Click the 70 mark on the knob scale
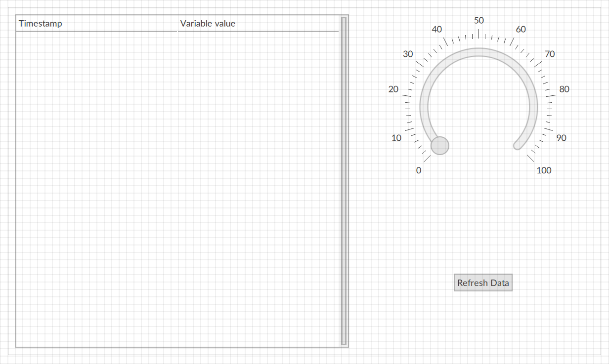Screen dimensions: 609x364 [x=550, y=54]
